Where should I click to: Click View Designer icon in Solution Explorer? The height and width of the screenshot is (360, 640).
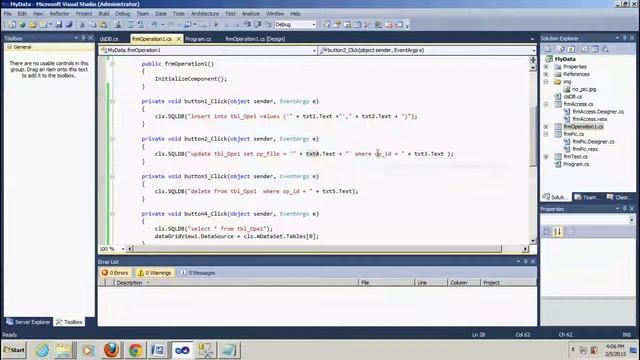click(x=595, y=49)
